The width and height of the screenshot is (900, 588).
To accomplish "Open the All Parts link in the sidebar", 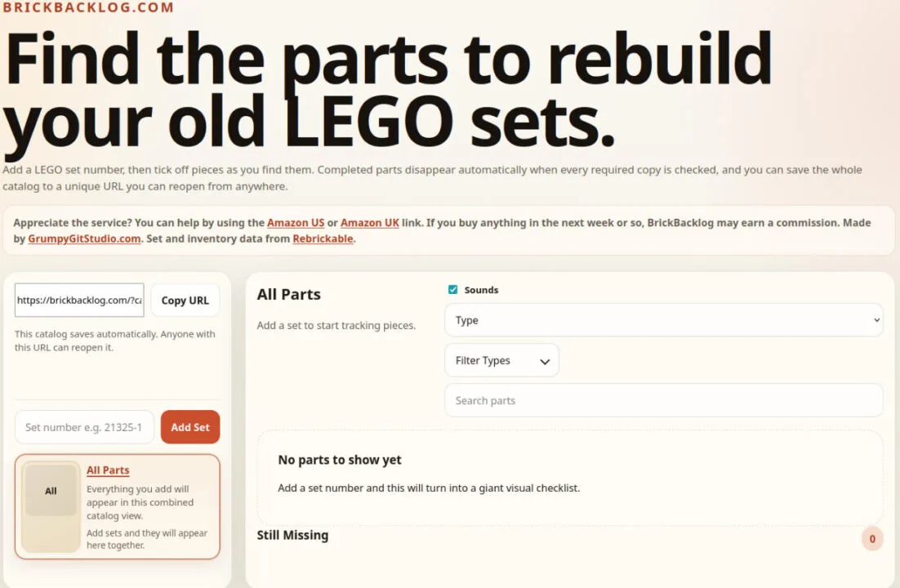I will tap(108, 470).
